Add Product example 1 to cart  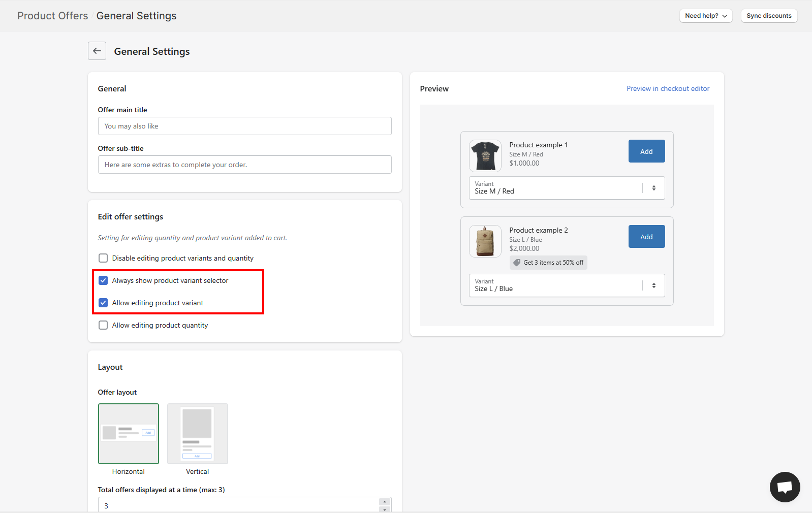(x=646, y=151)
